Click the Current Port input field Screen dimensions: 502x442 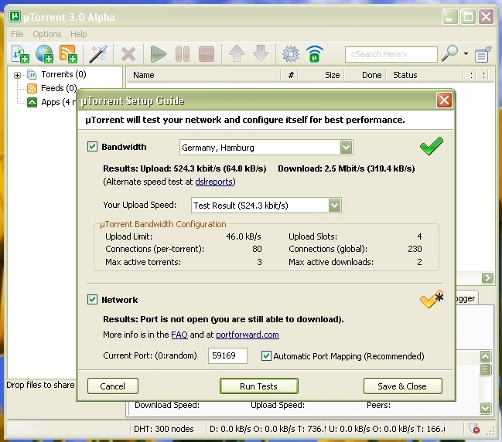[227, 356]
